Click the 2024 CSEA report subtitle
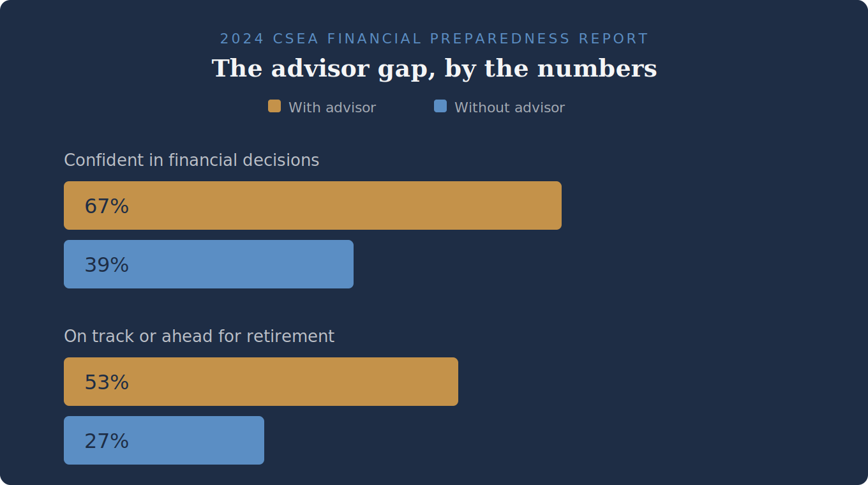The width and height of the screenshot is (868, 485). (434, 39)
